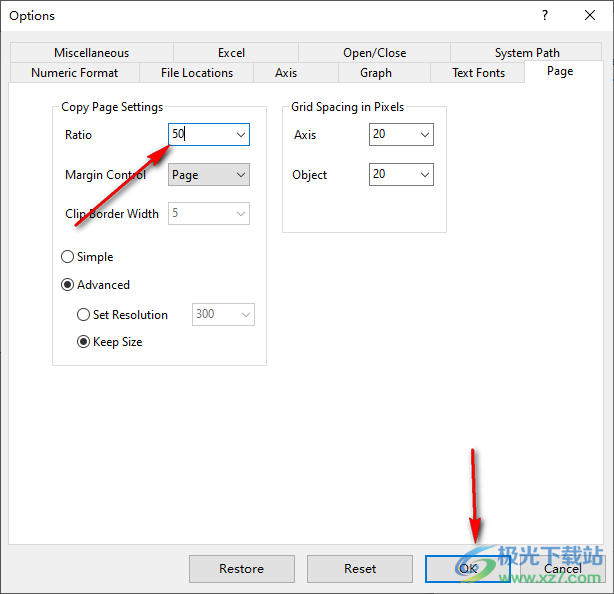Switch to File Locations tab
This screenshot has height=594, width=614.
(x=197, y=73)
